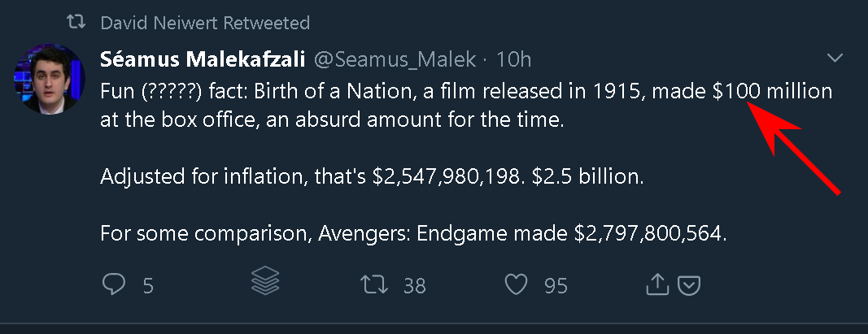The width and height of the screenshot is (868, 334).
Task: Open the tweet via 10h timestamp
Action: coord(513,59)
